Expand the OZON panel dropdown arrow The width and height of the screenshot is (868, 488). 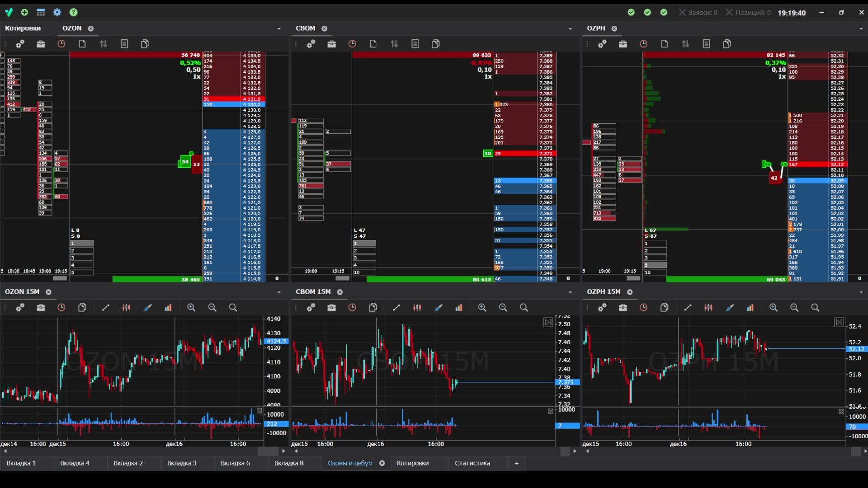point(279,28)
